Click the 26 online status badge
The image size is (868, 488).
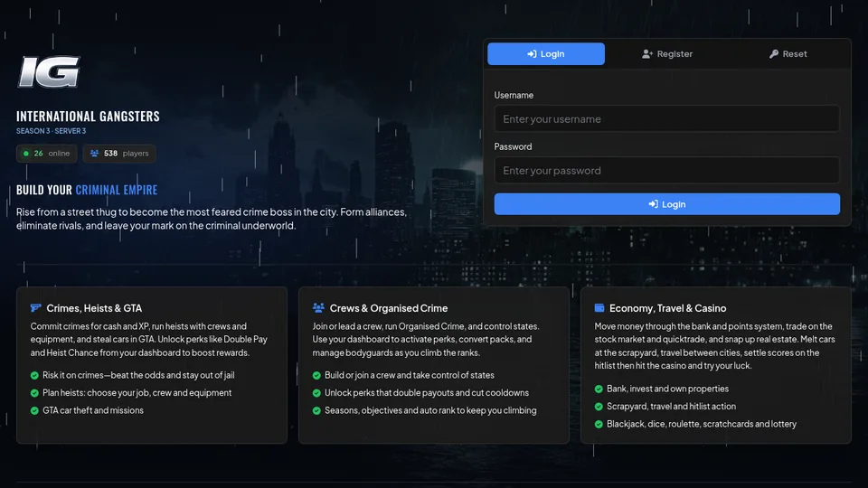pos(46,154)
